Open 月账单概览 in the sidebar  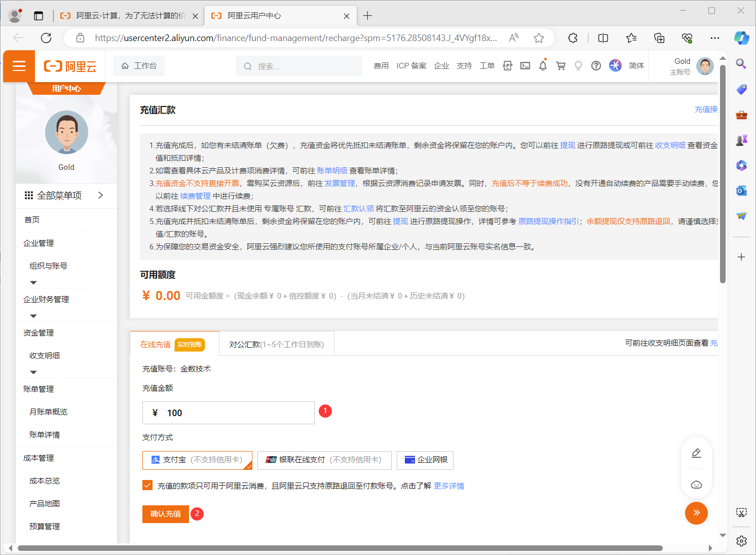tap(48, 412)
